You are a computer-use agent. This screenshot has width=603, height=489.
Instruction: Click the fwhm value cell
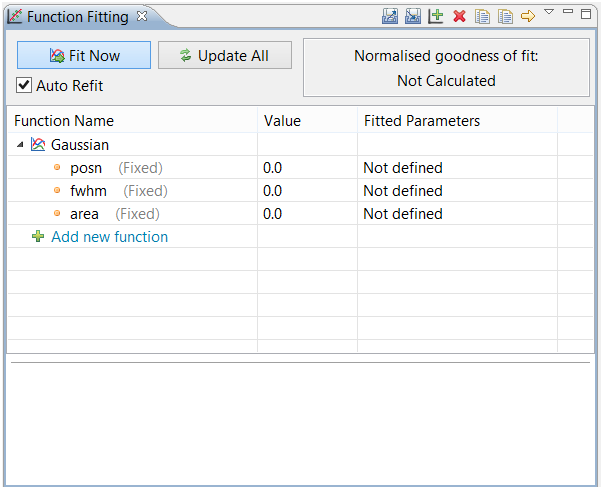[x=306, y=191]
